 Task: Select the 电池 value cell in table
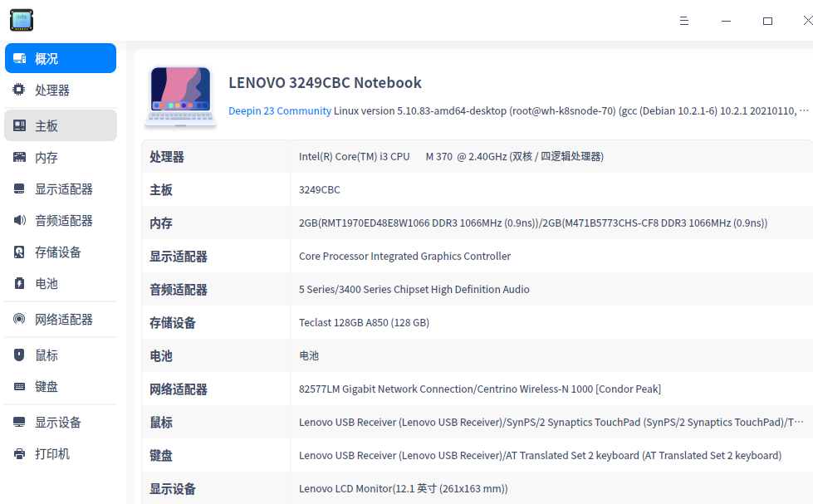point(309,355)
